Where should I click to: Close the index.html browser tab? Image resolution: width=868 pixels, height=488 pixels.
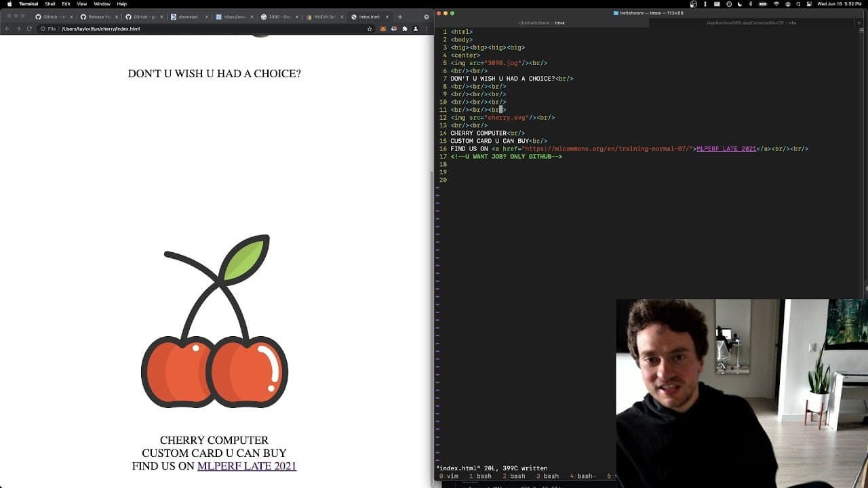[x=387, y=17]
